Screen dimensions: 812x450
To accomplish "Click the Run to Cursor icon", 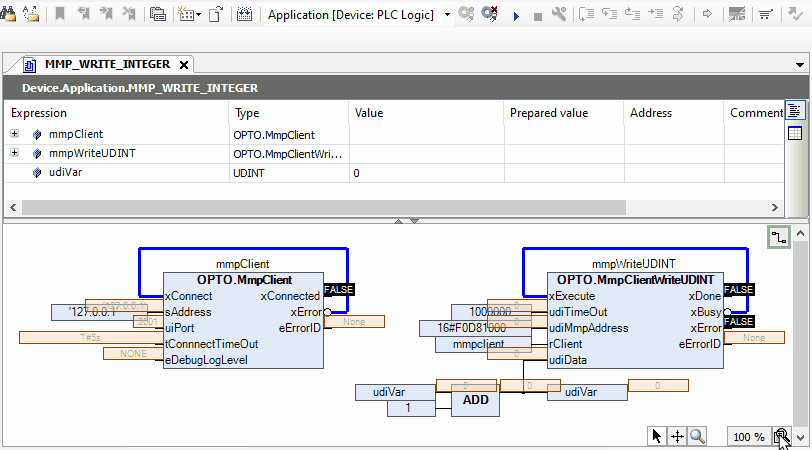I will [x=656, y=14].
